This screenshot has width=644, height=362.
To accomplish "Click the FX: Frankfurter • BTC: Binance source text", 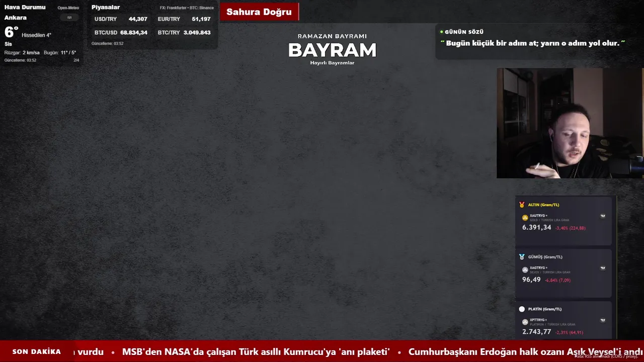I will (187, 8).
